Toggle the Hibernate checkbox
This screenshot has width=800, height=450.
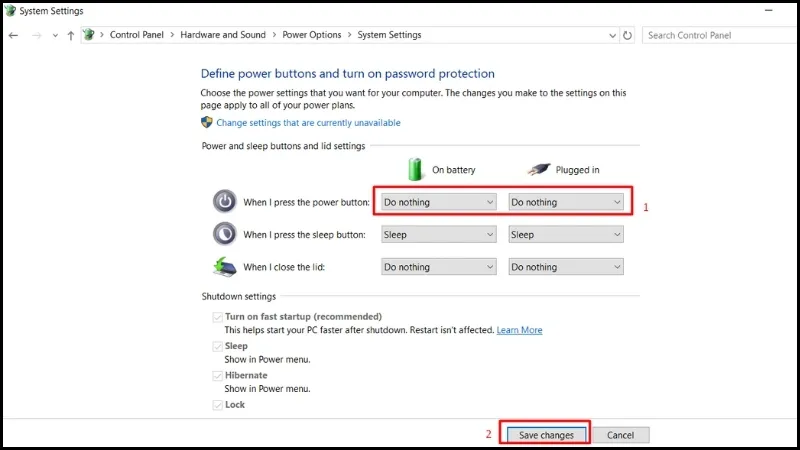pyautogui.click(x=216, y=375)
